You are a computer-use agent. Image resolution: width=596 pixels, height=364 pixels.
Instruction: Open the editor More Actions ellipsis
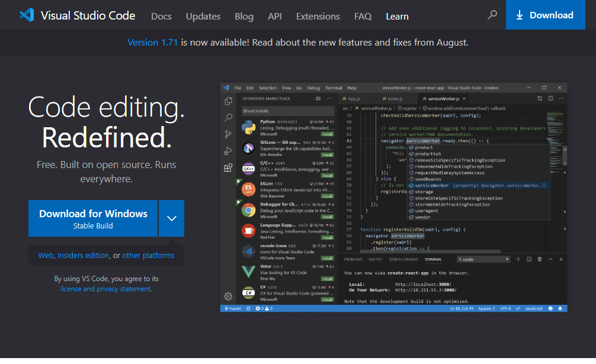click(x=561, y=99)
